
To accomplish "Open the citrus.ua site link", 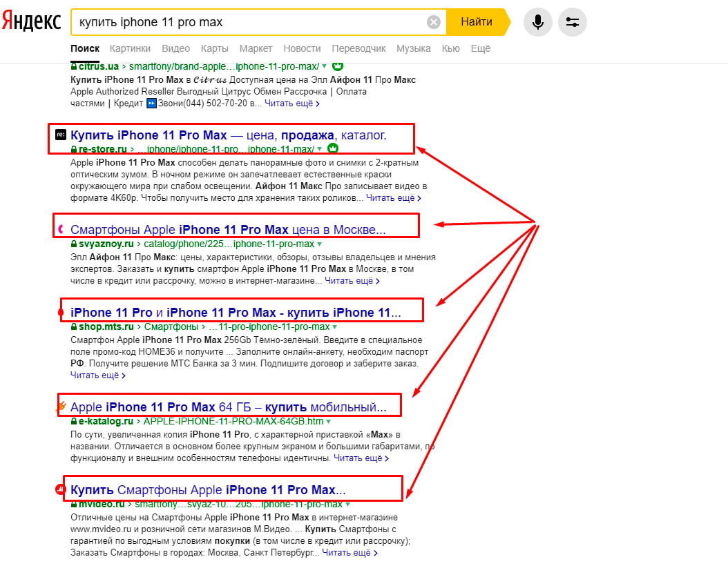I will 99,66.
